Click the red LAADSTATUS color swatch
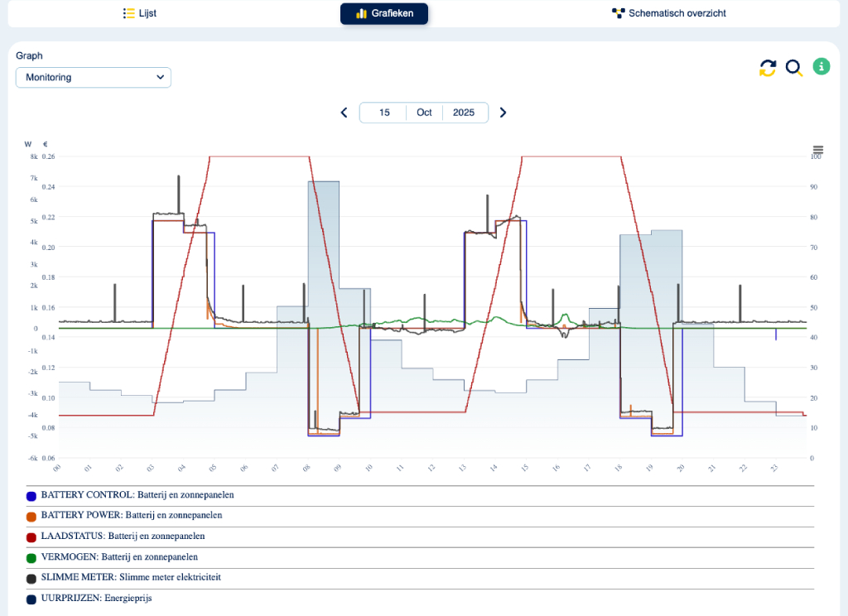 [x=31, y=537]
